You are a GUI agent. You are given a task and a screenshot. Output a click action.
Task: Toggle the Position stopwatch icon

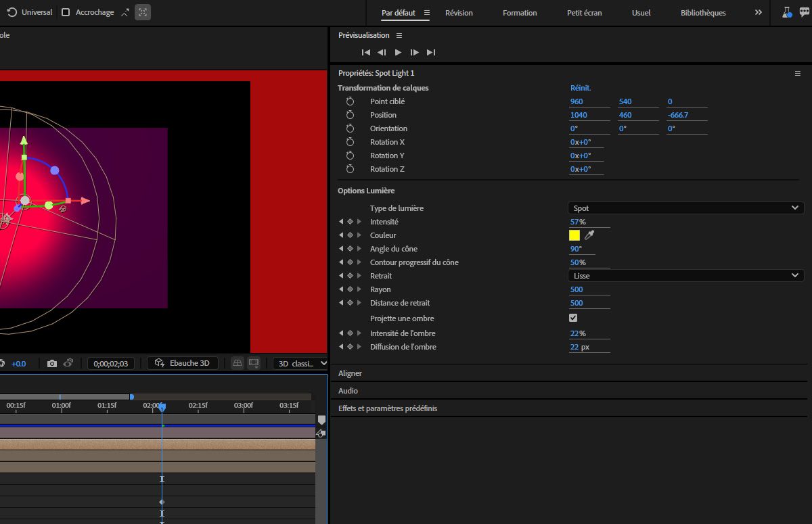350,115
